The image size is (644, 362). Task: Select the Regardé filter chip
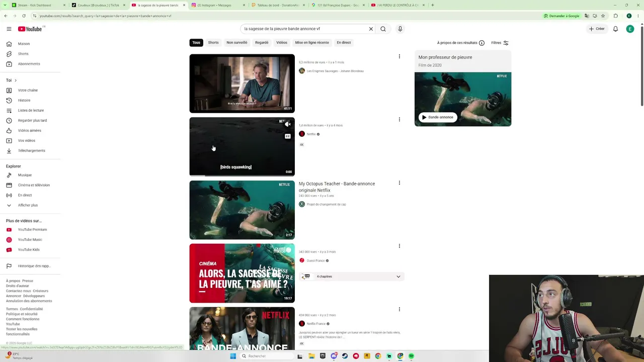click(x=262, y=43)
